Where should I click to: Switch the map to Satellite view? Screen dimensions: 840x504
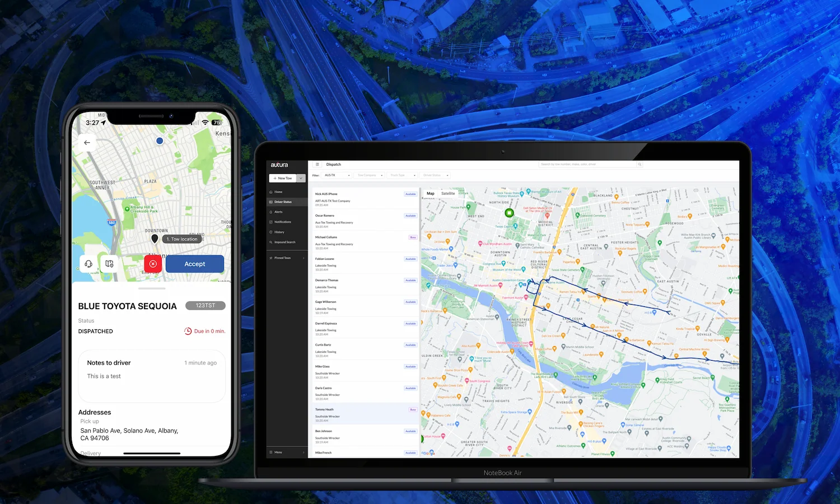[x=448, y=194]
